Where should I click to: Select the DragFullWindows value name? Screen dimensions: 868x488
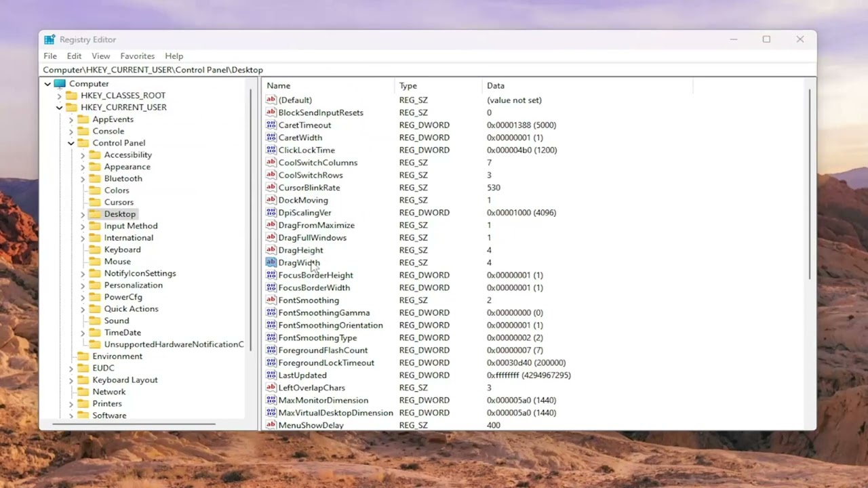click(x=313, y=238)
